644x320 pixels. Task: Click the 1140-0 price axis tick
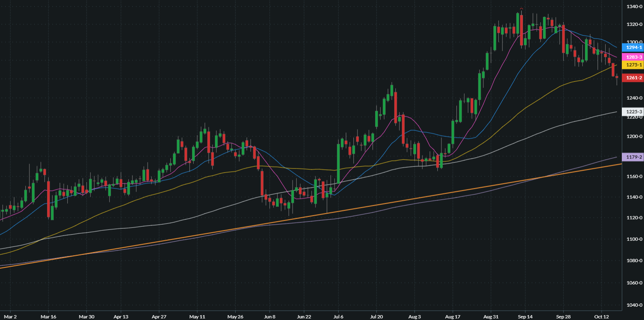(x=634, y=197)
